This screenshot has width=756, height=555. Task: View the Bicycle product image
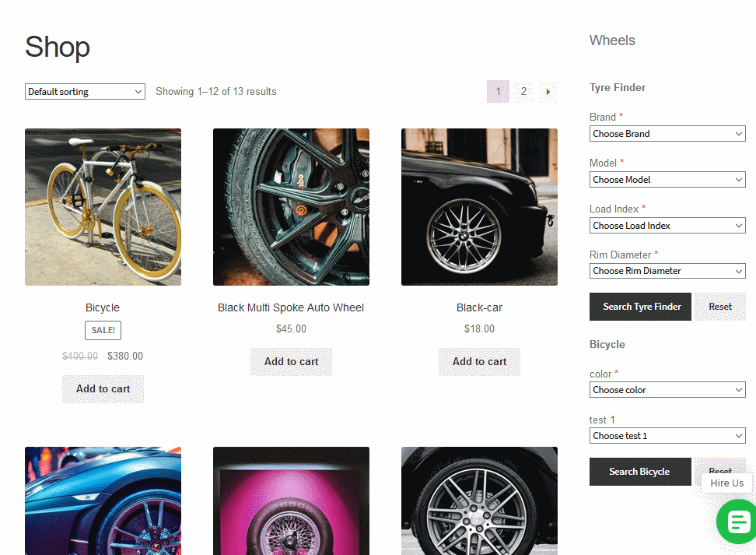103,207
